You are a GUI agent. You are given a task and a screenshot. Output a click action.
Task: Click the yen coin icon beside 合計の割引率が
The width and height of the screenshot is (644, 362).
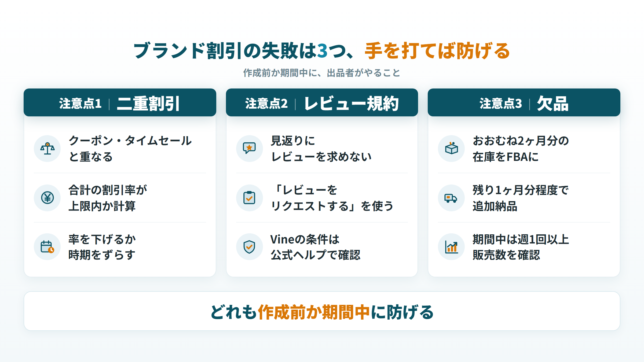click(x=47, y=198)
